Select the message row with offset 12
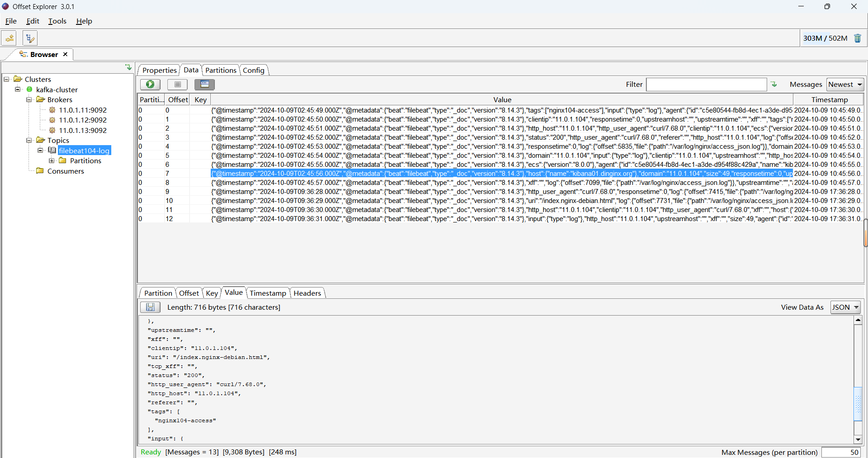 pyautogui.click(x=501, y=219)
